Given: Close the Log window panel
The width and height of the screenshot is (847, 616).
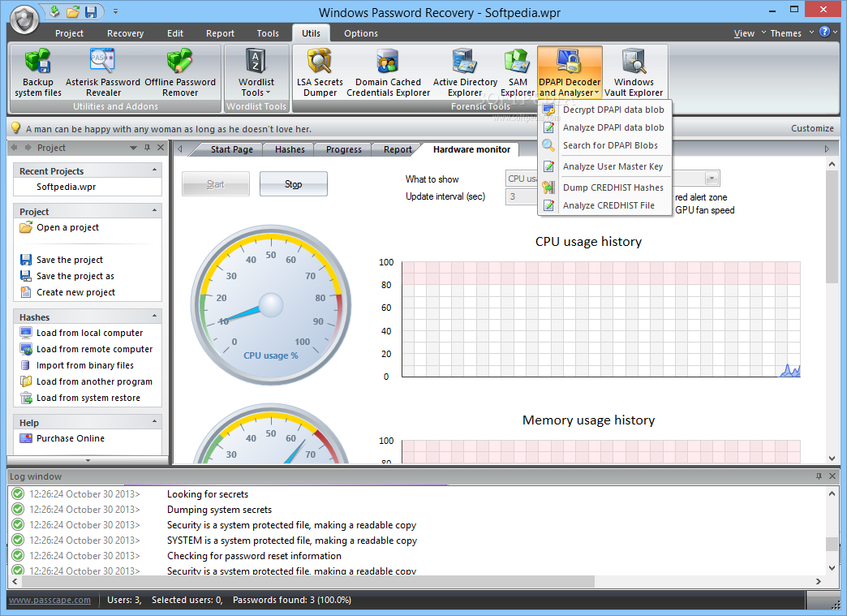Looking at the screenshot, I should 832,476.
